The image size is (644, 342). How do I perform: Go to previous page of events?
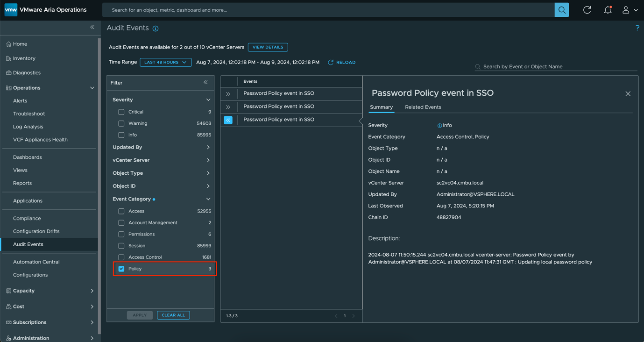coord(336,316)
